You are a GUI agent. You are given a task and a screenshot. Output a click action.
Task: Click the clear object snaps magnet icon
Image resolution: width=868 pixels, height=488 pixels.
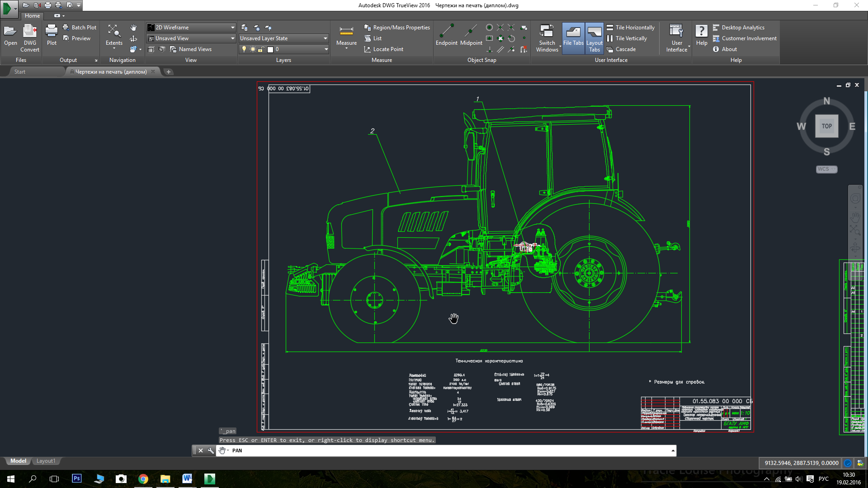point(524,49)
